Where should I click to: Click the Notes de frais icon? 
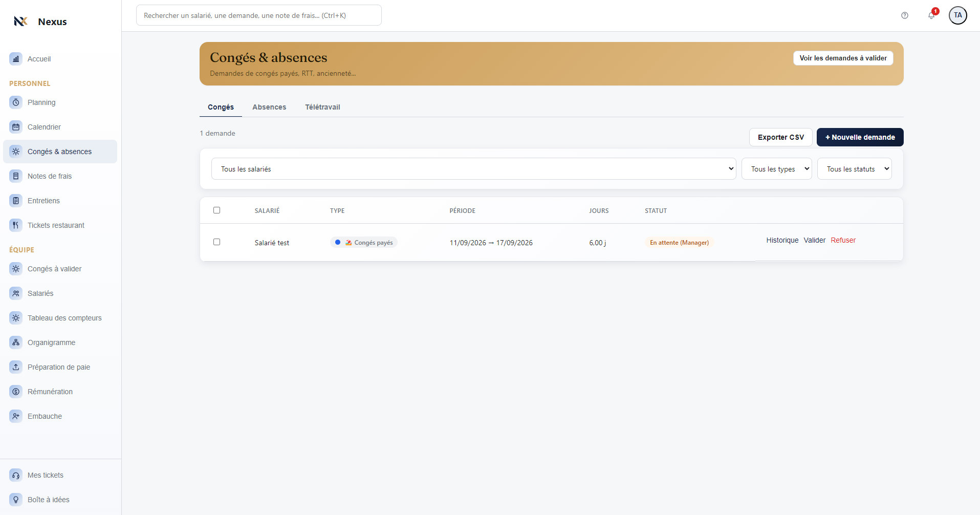[16, 176]
